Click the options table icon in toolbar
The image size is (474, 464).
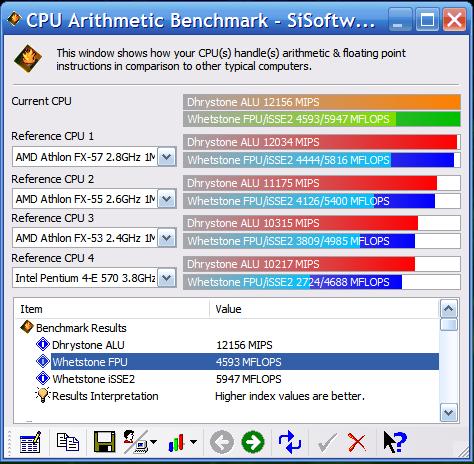tap(30, 442)
